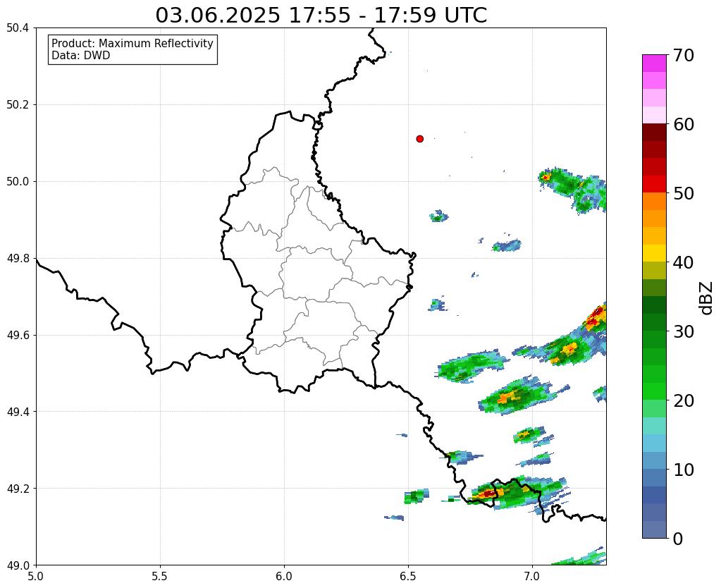Click longitude axis label '6.0'

pyautogui.click(x=284, y=576)
